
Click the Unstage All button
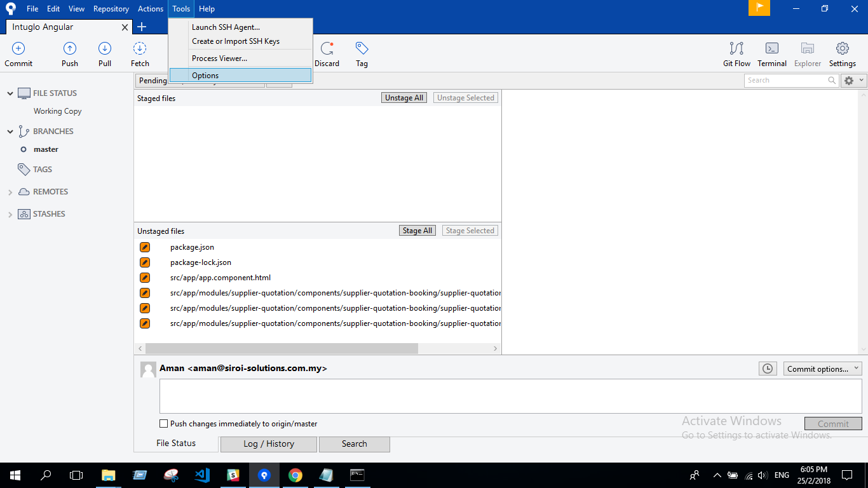(404, 98)
